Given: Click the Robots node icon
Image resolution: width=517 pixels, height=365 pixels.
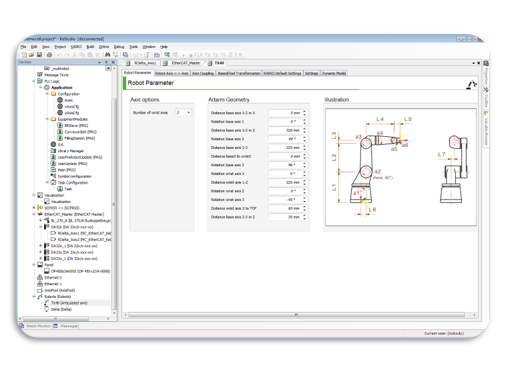Looking at the screenshot, I should click(x=40, y=296).
